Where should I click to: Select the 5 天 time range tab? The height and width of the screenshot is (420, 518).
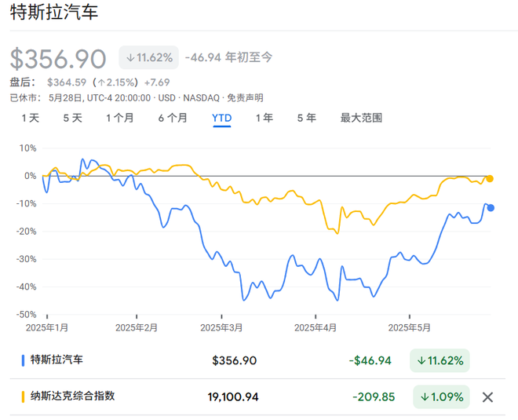(x=73, y=118)
